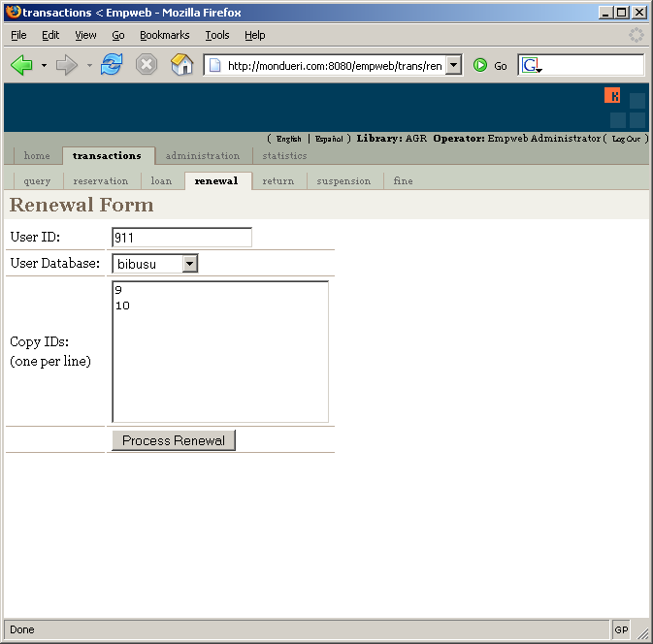
Task: Open the loan sub-tab
Action: (x=161, y=181)
